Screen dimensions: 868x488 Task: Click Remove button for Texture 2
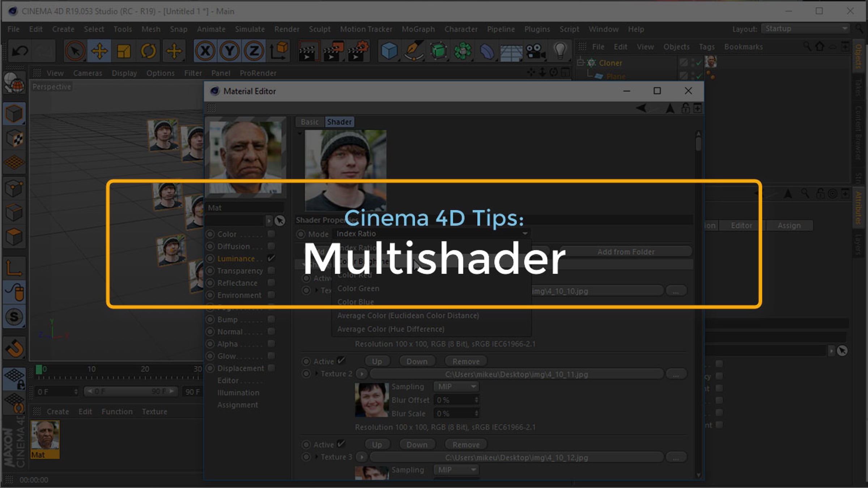click(x=466, y=361)
